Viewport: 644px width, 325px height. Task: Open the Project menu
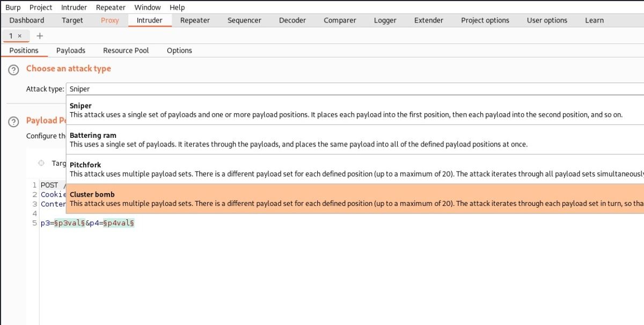coord(41,8)
